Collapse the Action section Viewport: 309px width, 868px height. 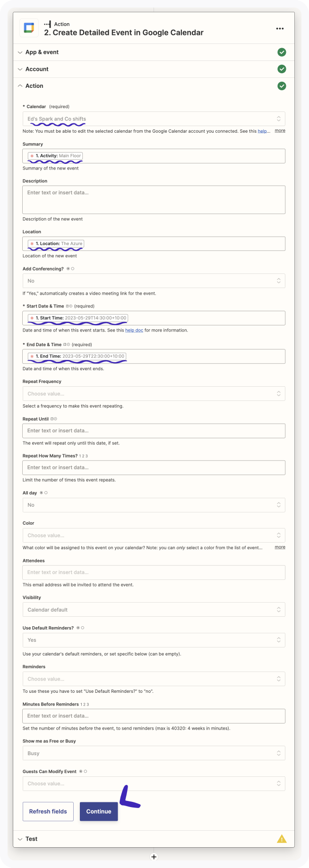click(154, 86)
